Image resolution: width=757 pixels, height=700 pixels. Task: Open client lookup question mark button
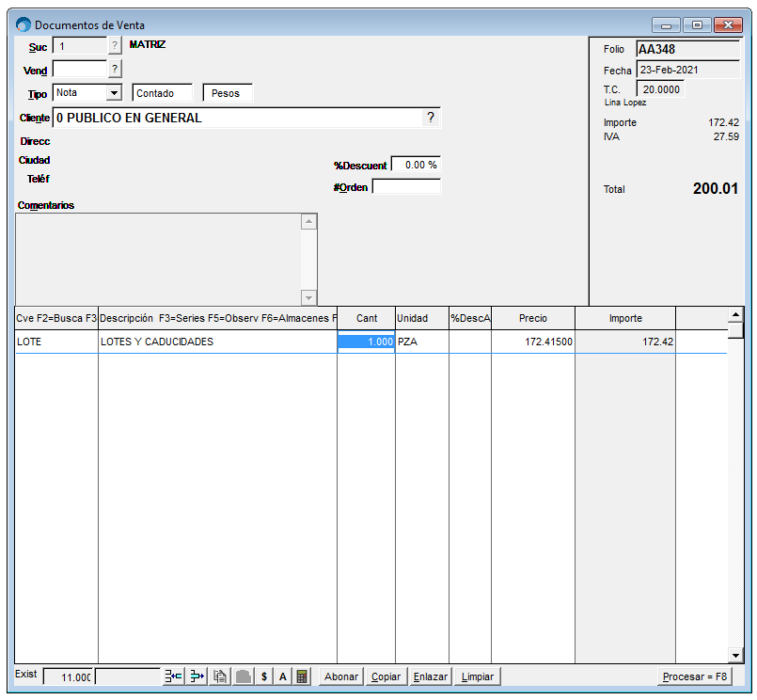pos(431,118)
